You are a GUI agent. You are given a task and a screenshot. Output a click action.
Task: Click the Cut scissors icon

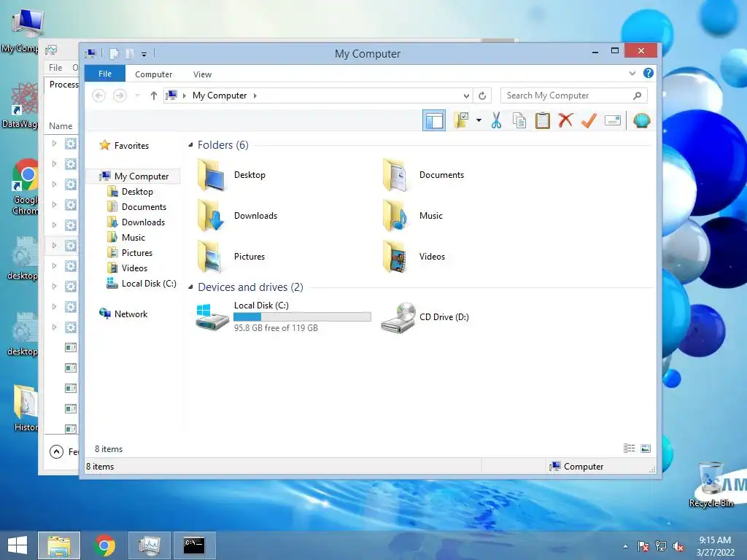point(496,120)
